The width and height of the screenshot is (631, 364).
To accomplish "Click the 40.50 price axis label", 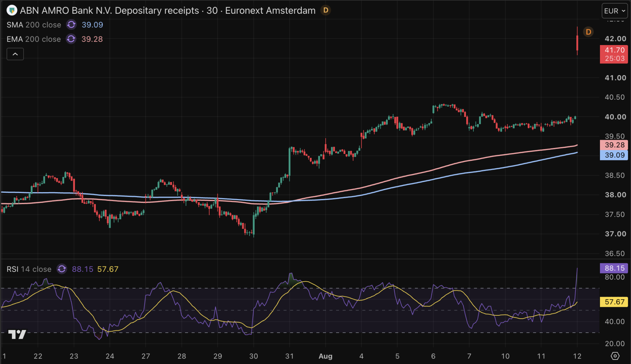I will point(615,97).
